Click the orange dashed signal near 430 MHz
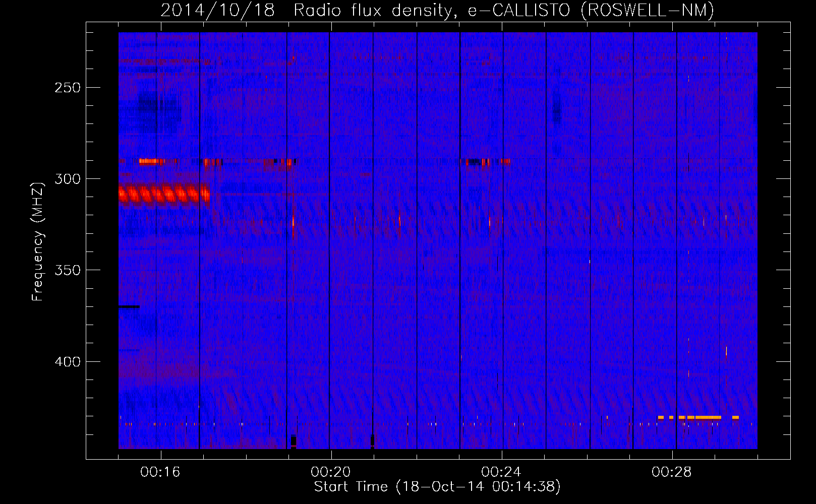Screen dimensions: 816x504 click(698, 417)
